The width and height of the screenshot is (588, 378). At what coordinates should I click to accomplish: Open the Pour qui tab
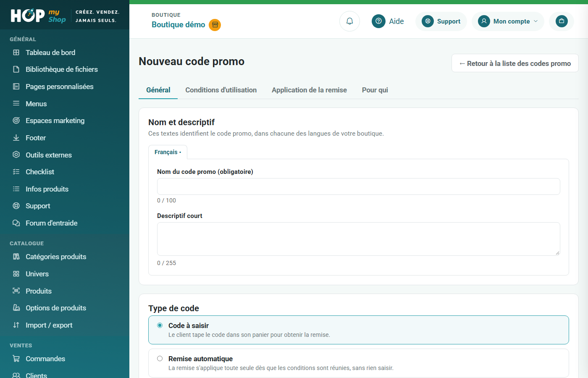coord(375,90)
